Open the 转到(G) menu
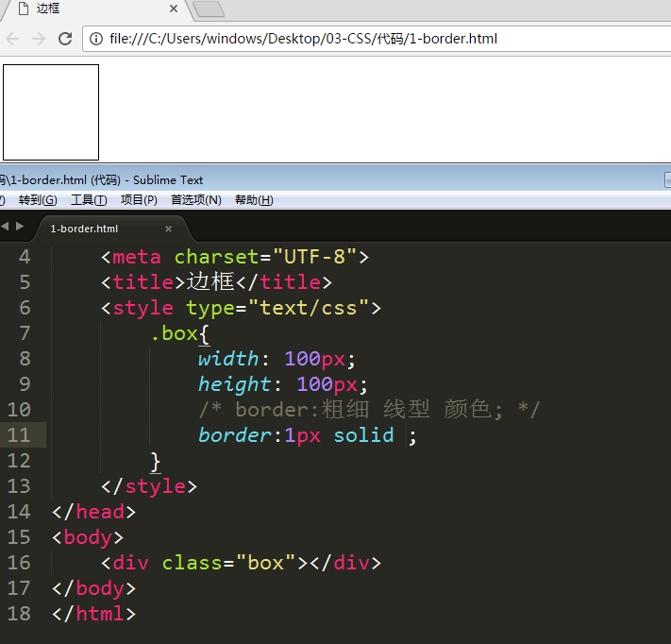The height and width of the screenshot is (644, 671). click(x=38, y=200)
